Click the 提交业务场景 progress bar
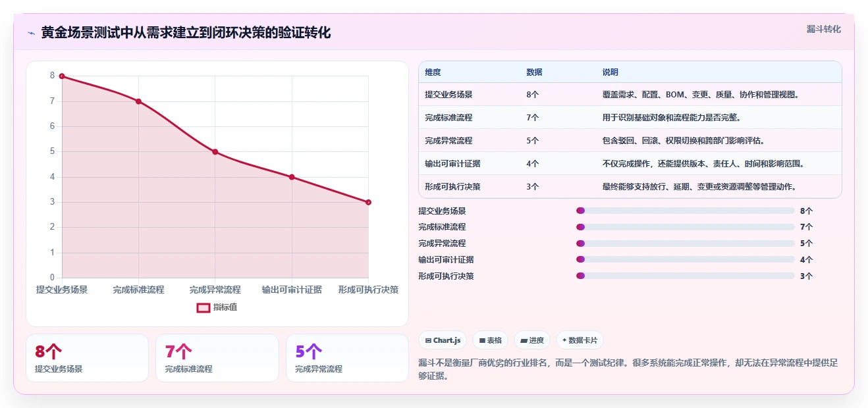The height and width of the screenshot is (408, 868). pyautogui.click(x=686, y=211)
